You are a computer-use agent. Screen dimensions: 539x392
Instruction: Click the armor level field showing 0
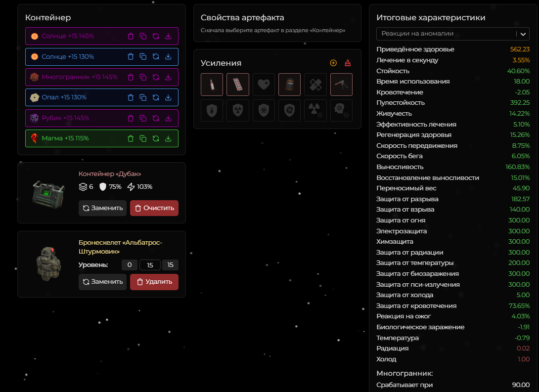130,265
